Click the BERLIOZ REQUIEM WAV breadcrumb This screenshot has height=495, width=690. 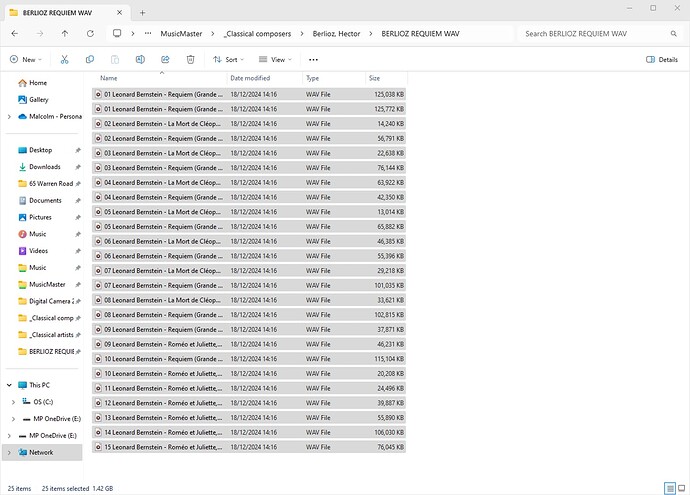[420, 33]
